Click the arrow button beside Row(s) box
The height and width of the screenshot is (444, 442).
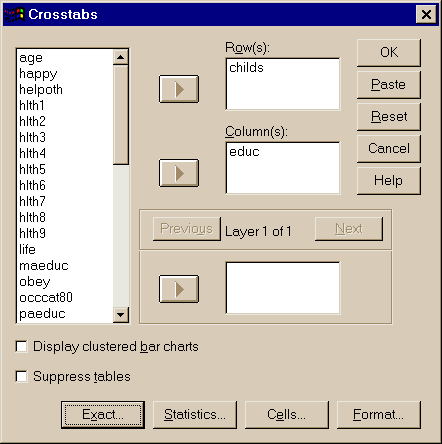[179, 89]
